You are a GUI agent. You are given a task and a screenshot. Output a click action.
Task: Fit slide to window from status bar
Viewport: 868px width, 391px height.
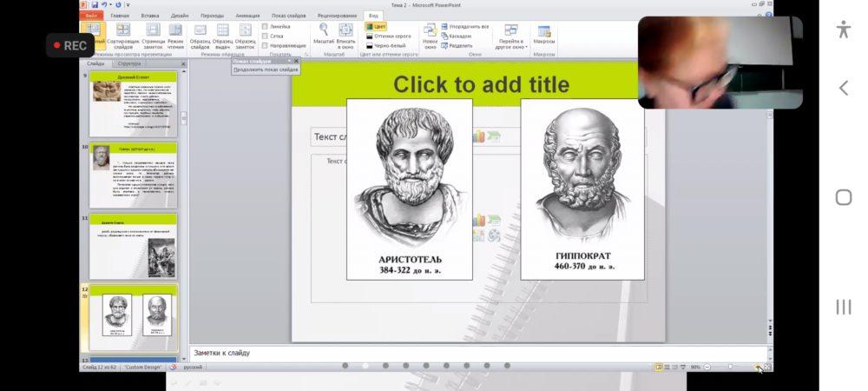[768, 368]
